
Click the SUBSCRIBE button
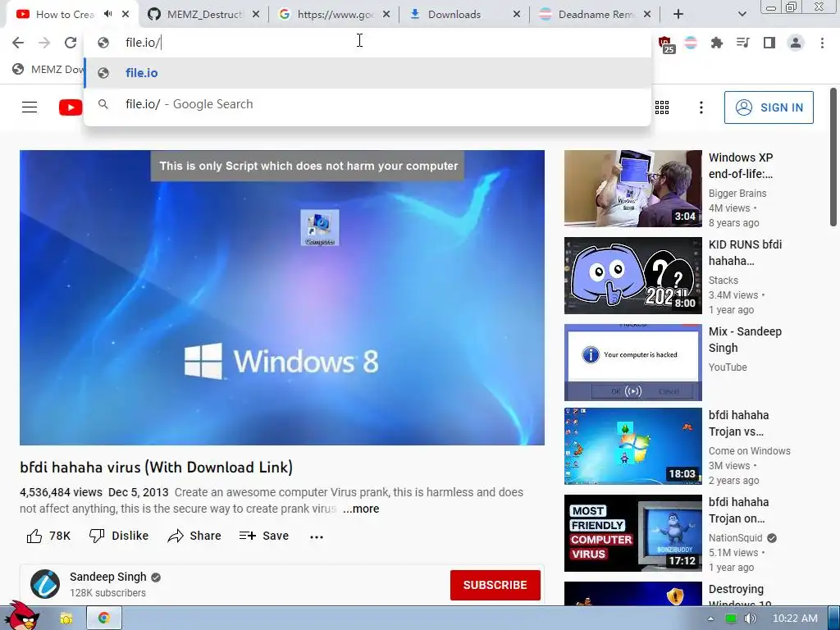[x=495, y=585]
